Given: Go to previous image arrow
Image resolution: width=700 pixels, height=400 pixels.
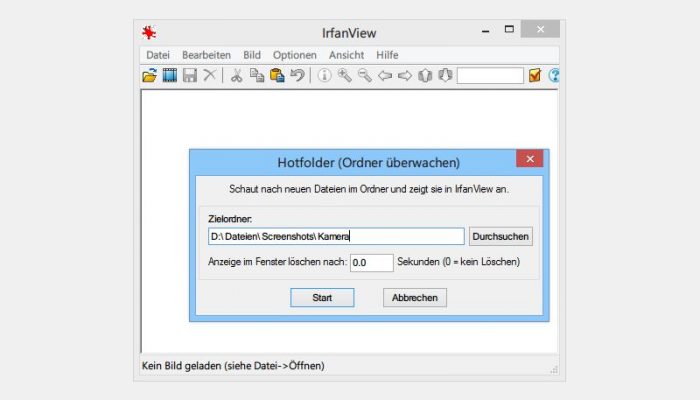Looking at the screenshot, I should point(385,75).
